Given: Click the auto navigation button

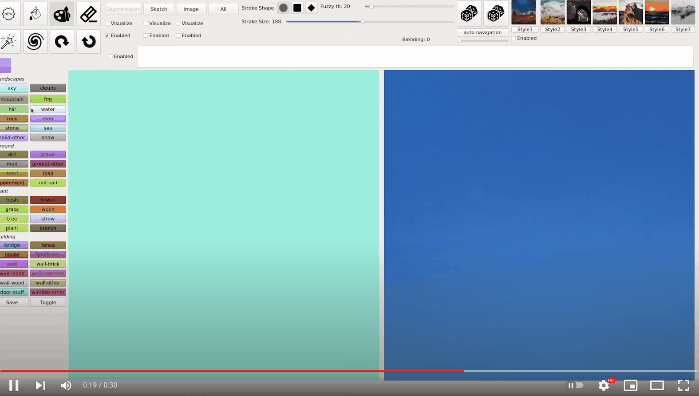Looking at the screenshot, I should [x=483, y=33].
